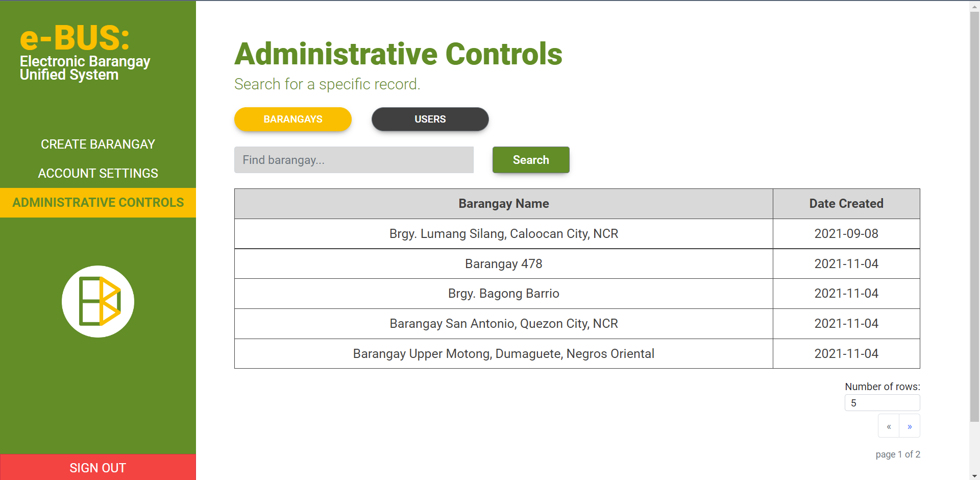This screenshot has width=980, height=480.
Task: Click the « previous page arrow
Action: (889, 426)
